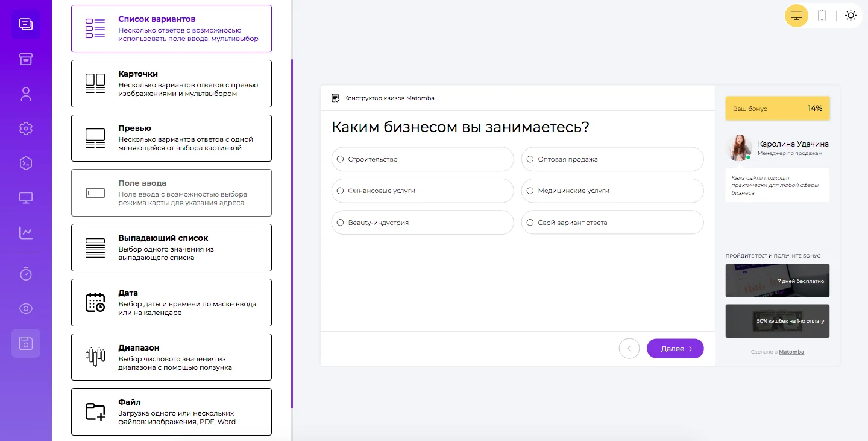Select the Финансовые услуги radio option
The image size is (868, 441).
coord(423,191)
